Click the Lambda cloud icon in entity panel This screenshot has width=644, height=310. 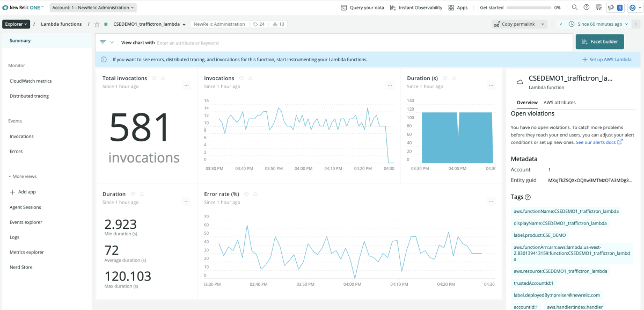[519, 82]
